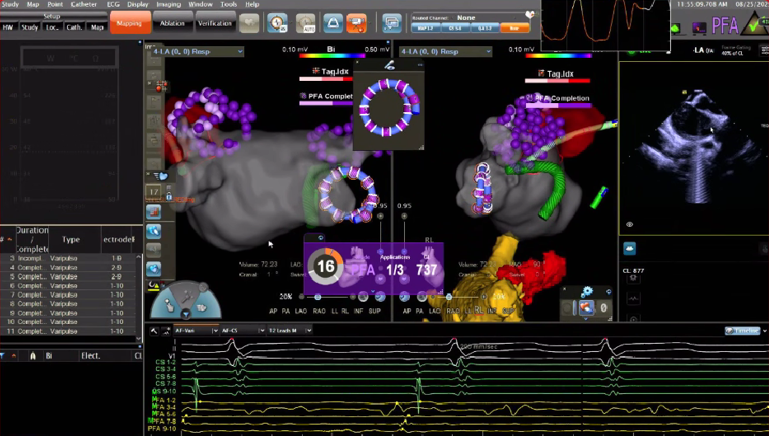Expand the right map 4-LA Resp dropdown
769x436 pixels.
(487, 51)
